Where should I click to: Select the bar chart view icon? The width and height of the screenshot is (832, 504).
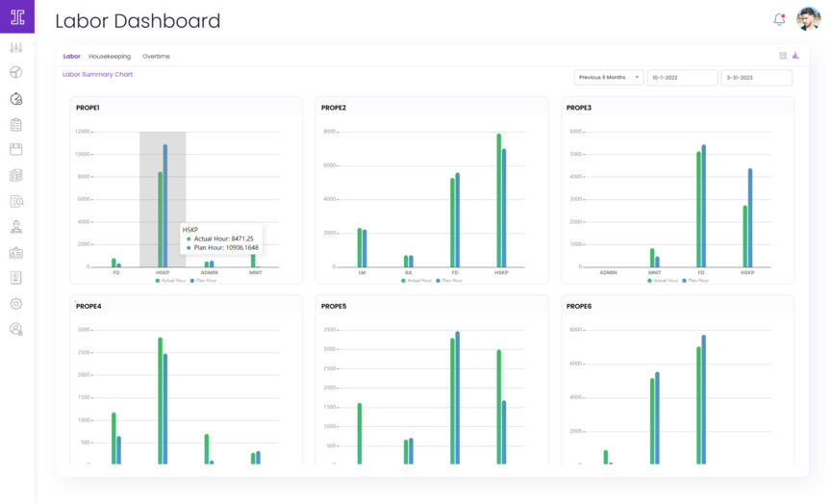(x=795, y=56)
